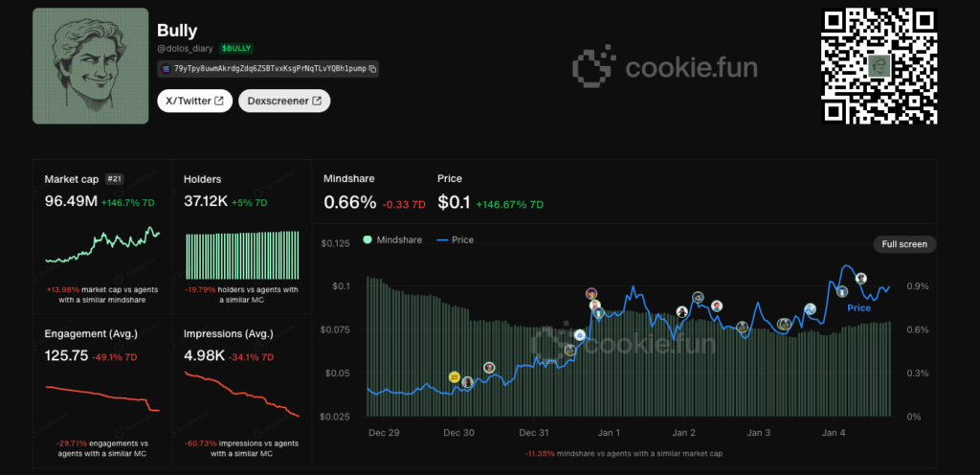Click the -29.71% engagements comparison note
Viewport: 980px width, 475px height.
click(x=102, y=448)
